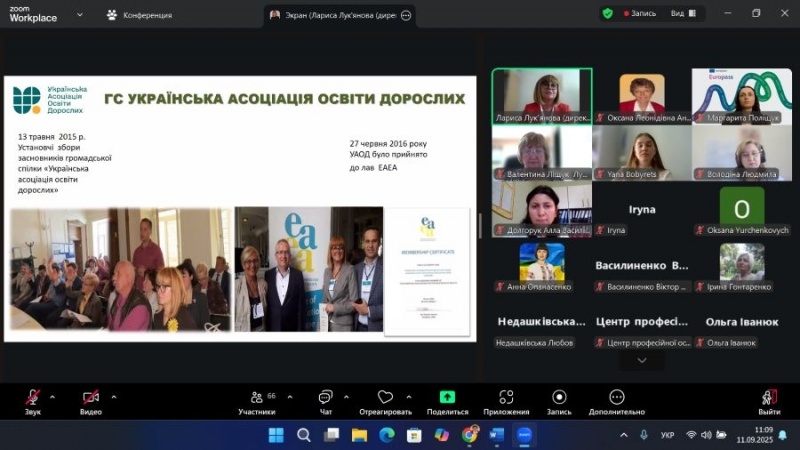Expand audio options arrow beside Звук
Screen dimensions: 800x450
pos(53,396)
